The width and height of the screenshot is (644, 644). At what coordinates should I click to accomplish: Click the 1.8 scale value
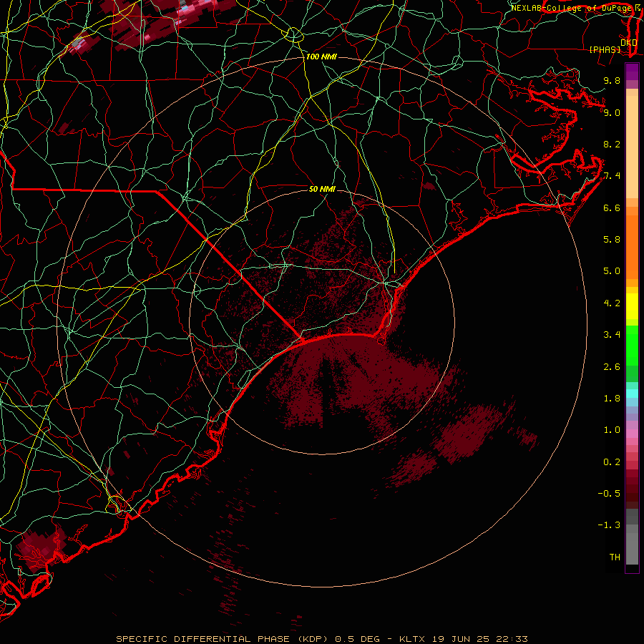click(612, 399)
